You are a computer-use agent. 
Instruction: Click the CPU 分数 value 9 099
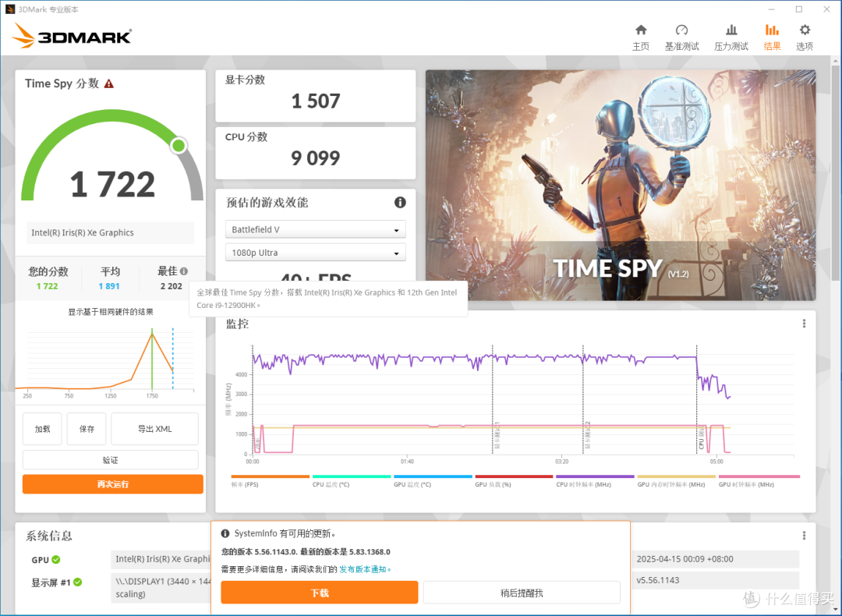(316, 158)
